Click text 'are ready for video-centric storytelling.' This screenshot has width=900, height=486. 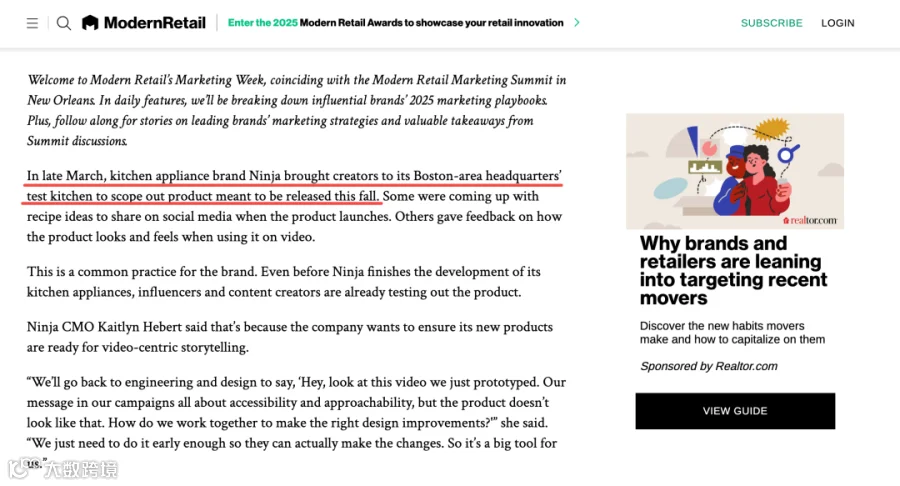click(x=138, y=347)
